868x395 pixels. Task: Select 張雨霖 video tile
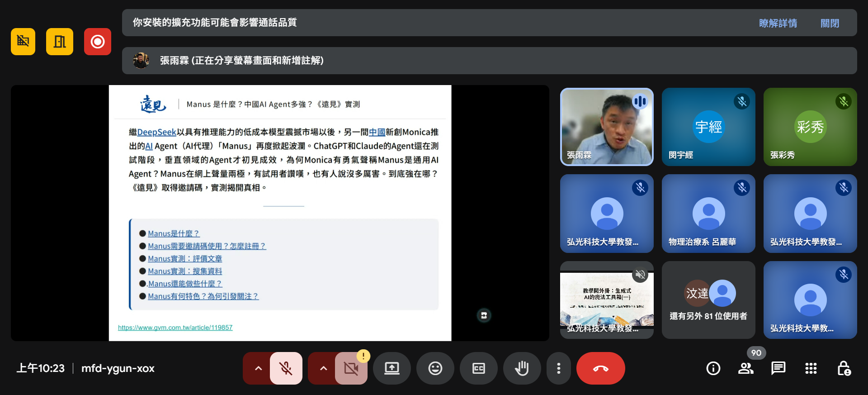pyautogui.click(x=607, y=127)
